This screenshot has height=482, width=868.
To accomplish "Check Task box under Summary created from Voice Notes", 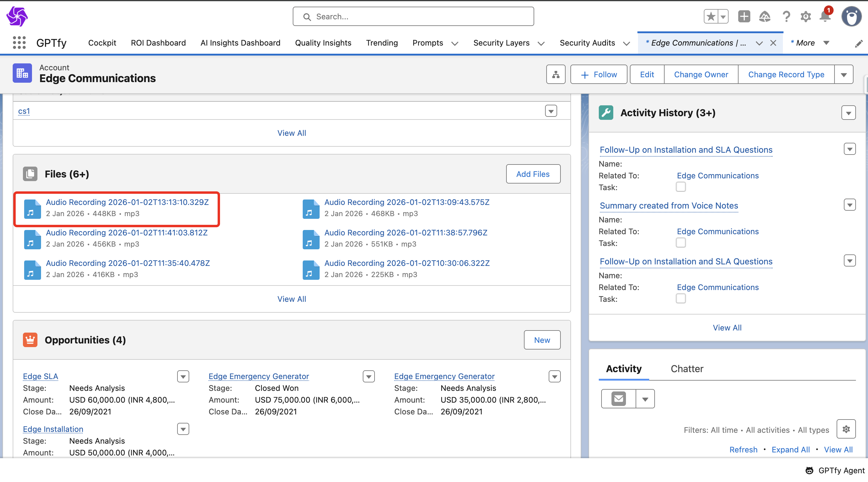I will tap(681, 243).
